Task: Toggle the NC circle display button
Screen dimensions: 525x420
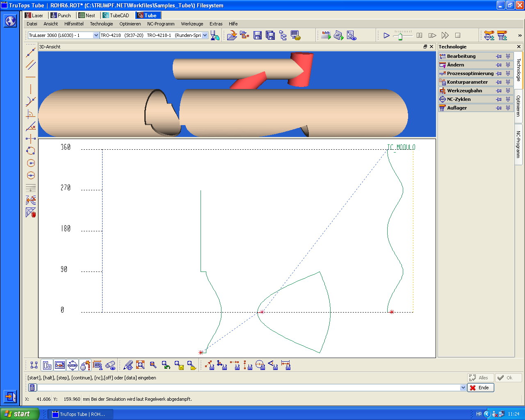Action: pos(73,365)
